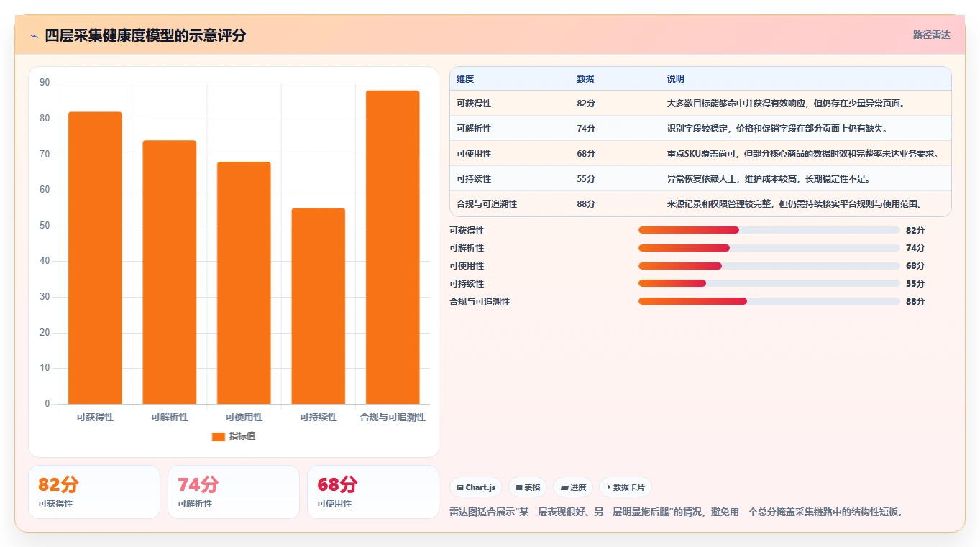Select the 可使用性 bar in the chart
This screenshot has width=980, height=547.
tap(244, 283)
